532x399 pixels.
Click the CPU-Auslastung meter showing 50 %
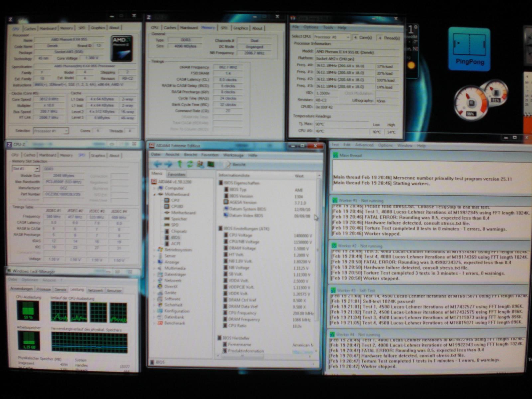click(28, 311)
